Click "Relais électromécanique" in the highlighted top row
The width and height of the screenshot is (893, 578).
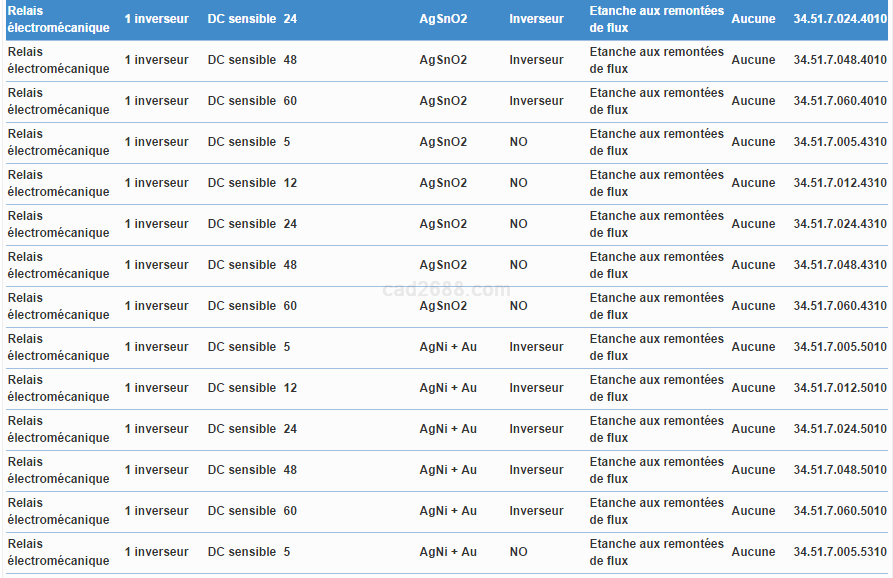click(58, 19)
